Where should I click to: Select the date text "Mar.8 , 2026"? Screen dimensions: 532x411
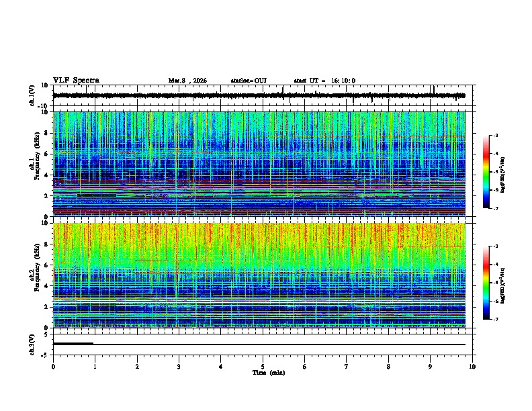click(x=187, y=81)
